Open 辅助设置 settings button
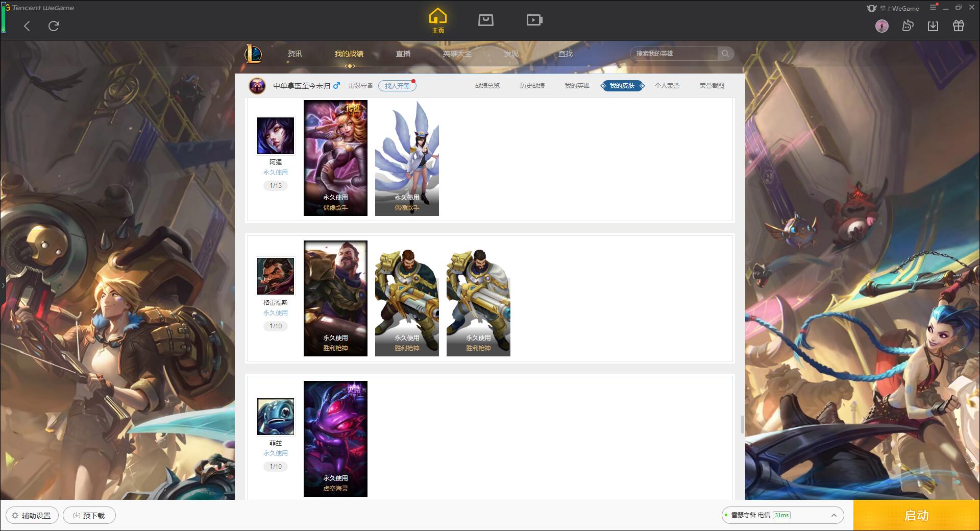 click(32, 516)
